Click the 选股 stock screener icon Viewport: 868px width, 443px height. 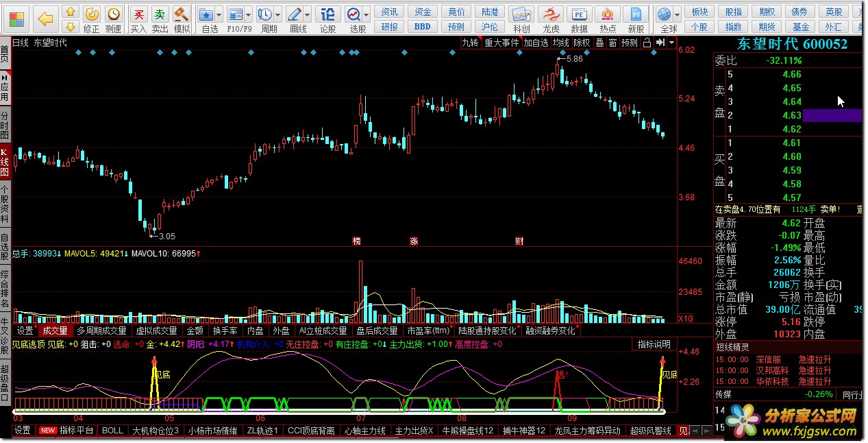(x=354, y=14)
